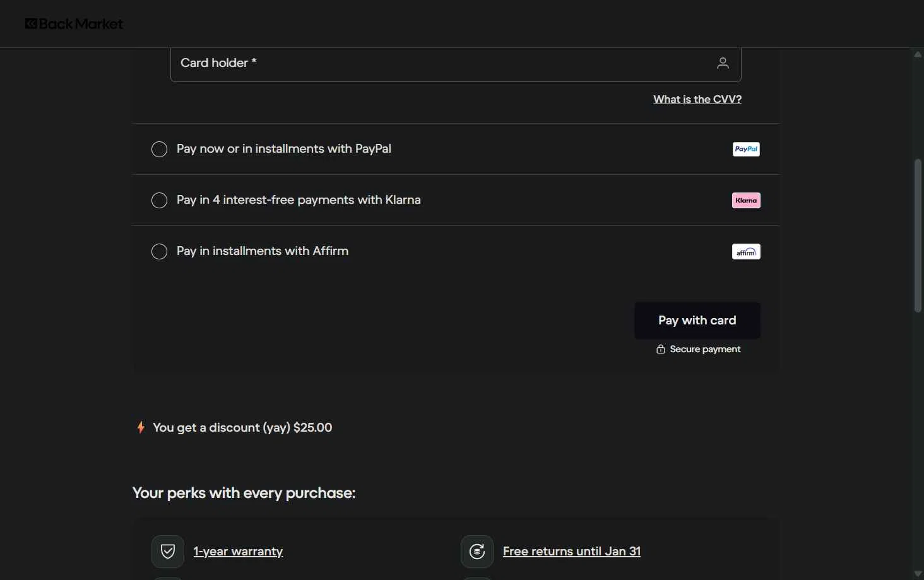Select Pay now or in installments with PayPal
924x580 pixels.
[160, 149]
